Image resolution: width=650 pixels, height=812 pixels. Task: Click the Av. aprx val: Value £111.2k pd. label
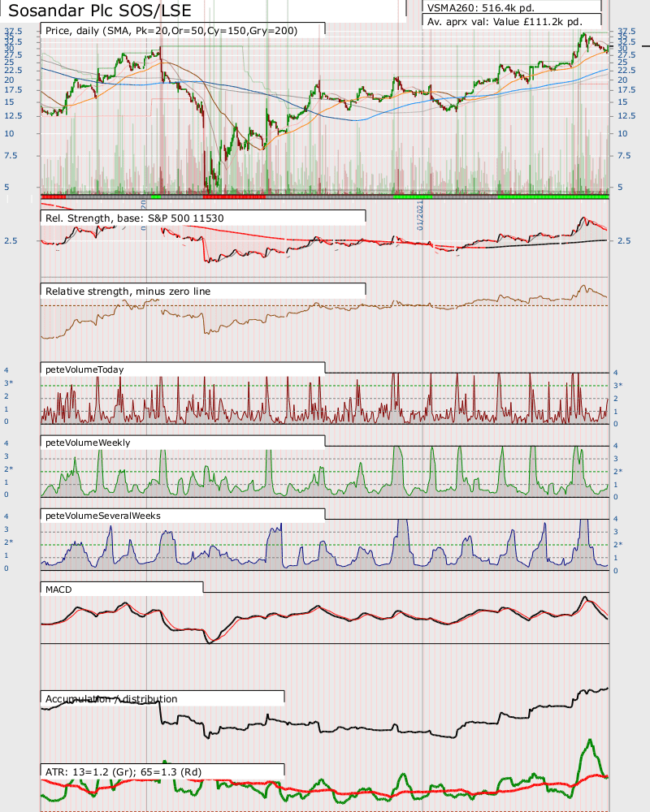tap(505, 22)
